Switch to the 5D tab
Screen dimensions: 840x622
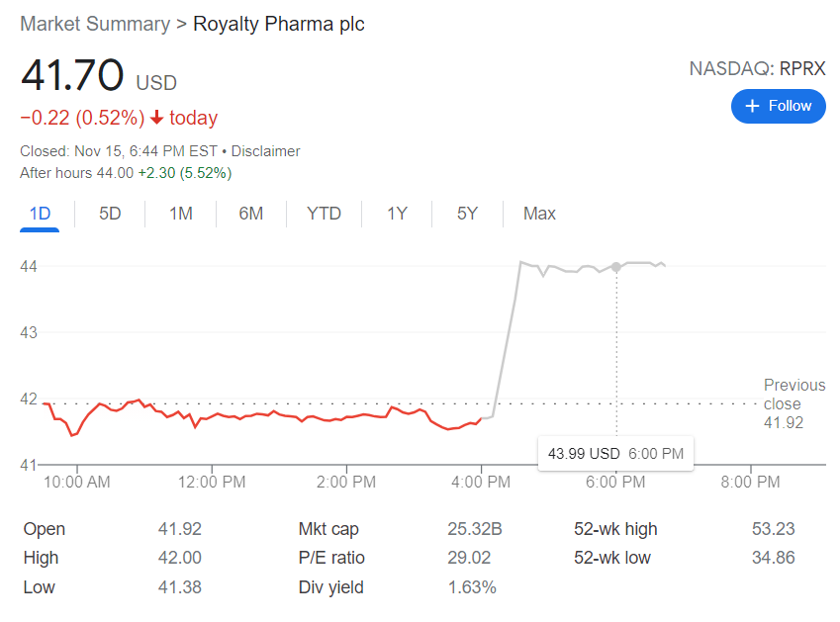(x=110, y=214)
